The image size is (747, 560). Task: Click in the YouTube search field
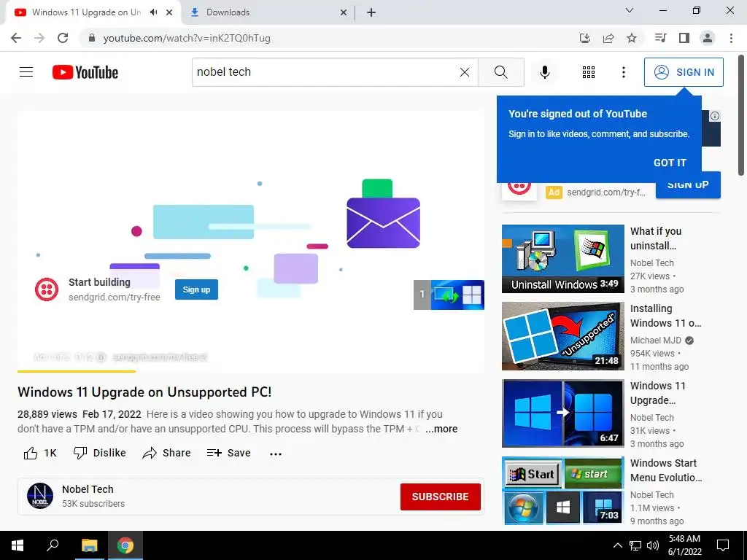coord(326,72)
